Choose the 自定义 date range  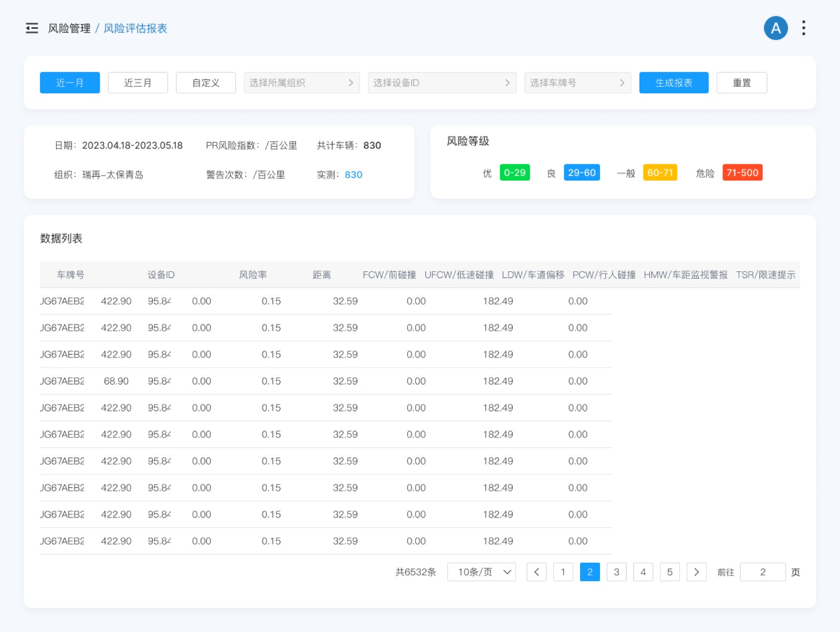click(206, 83)
